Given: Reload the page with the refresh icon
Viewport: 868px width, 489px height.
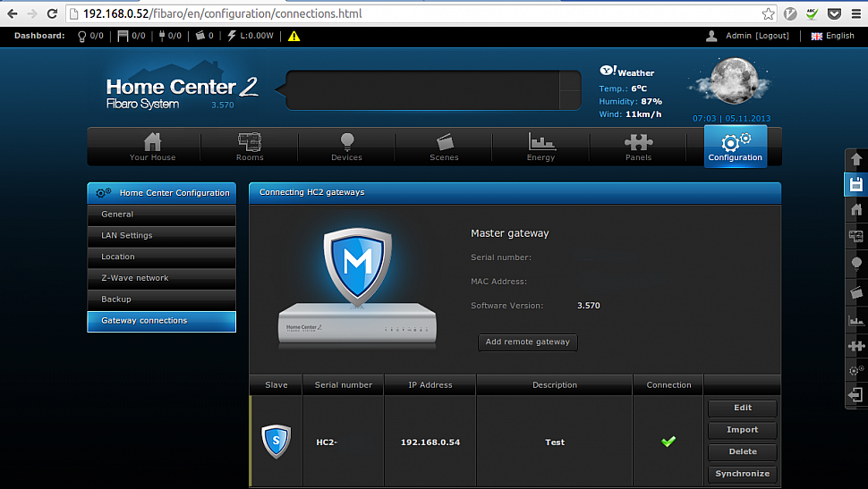Looking at the screenshot, I should 52,13.
